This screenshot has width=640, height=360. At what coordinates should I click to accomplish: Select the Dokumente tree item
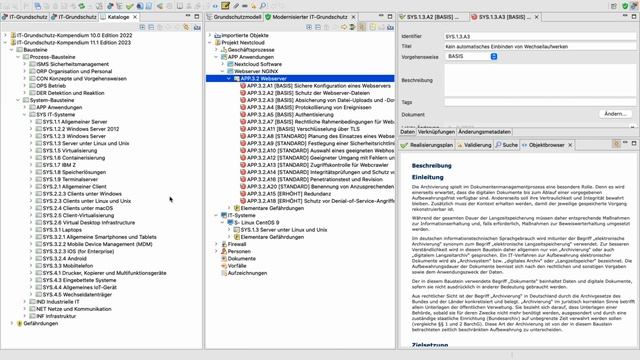click(x=242, y=259)
